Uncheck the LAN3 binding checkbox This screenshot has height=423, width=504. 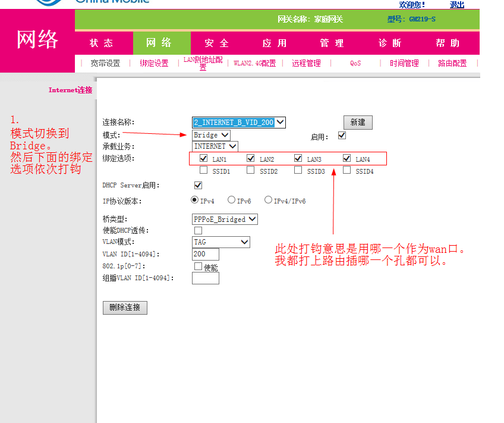coord(298,158)
